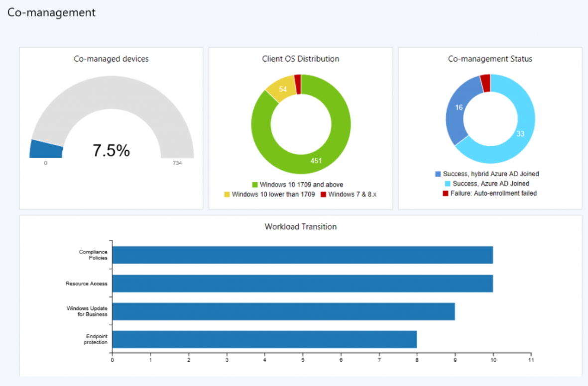The width and height of the screenshot is (588, 386).
Task: Click the green Windows 10 1709 legend swatch
Action: [255, 185]
